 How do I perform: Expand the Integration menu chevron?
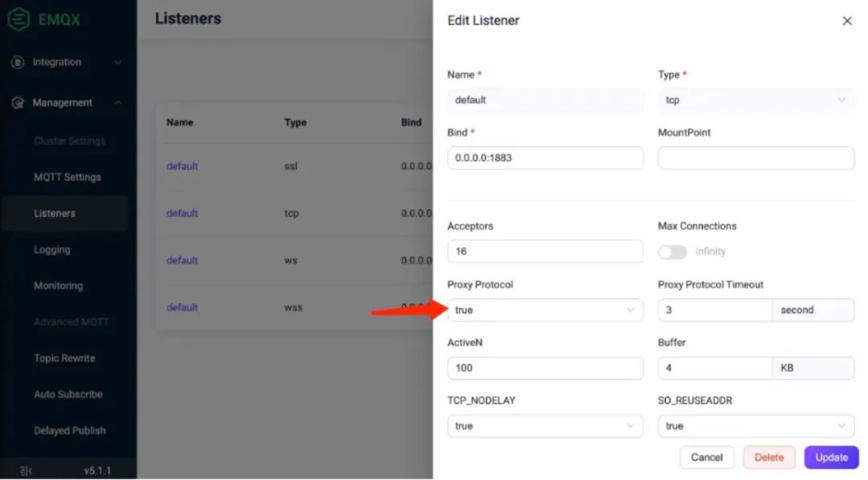tap(118, 63)
